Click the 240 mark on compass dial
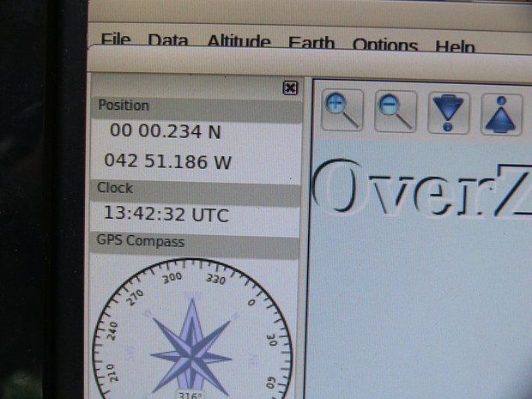Image resolution: width=532 pixels, height=399 pixels. 112,331
